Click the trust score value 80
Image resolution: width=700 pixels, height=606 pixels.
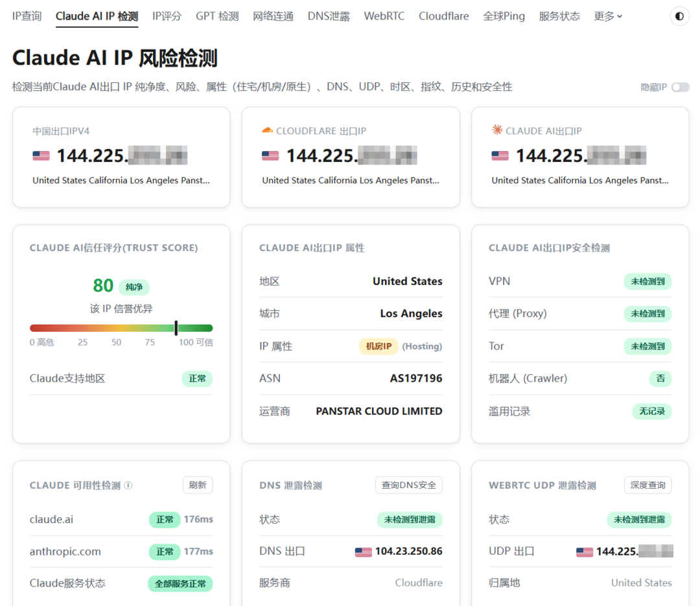click(103, 286)
